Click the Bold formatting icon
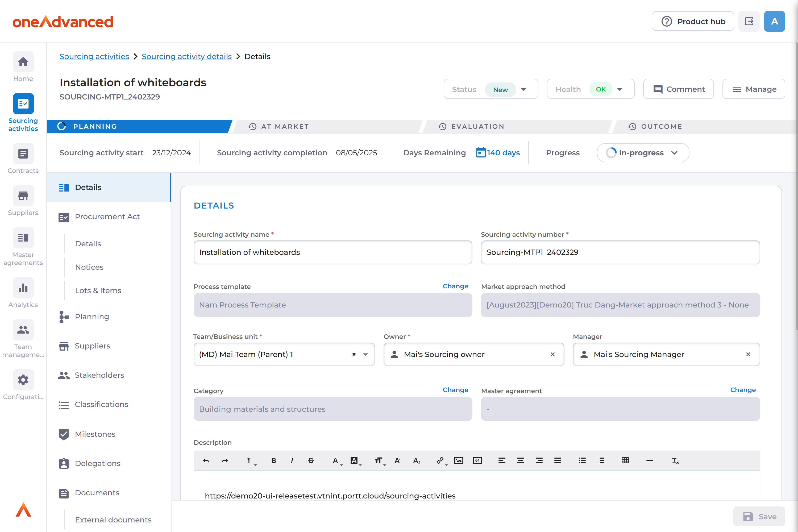 (273, 460)
